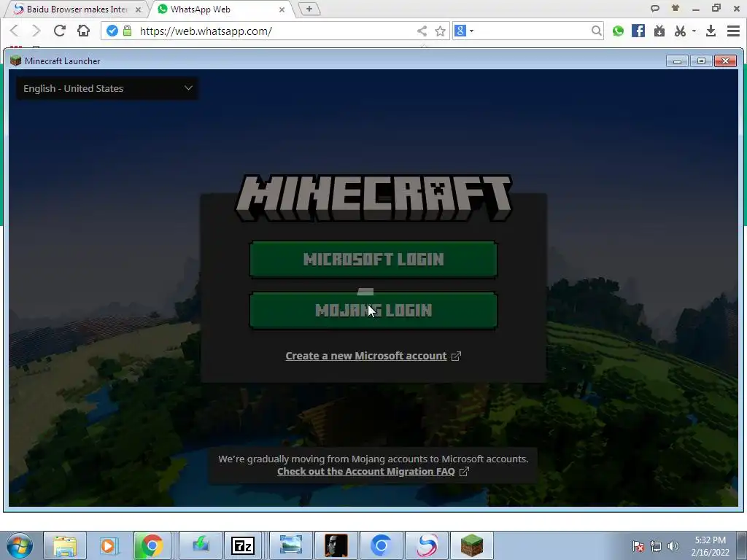Open the clock showing 5:32 PM
Viewport: 747px width, 560px height.
pos(710,546)
